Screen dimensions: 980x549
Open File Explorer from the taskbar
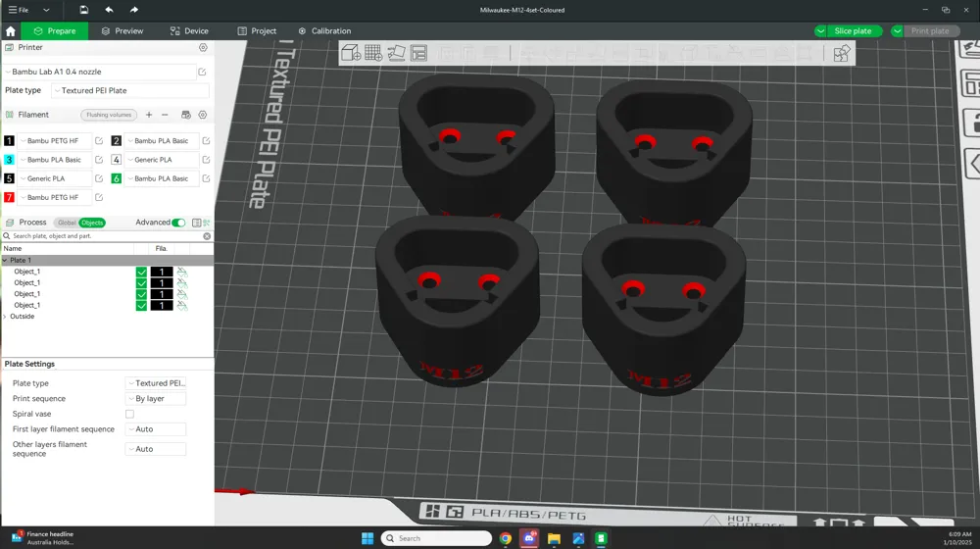[x=554, y=538]
